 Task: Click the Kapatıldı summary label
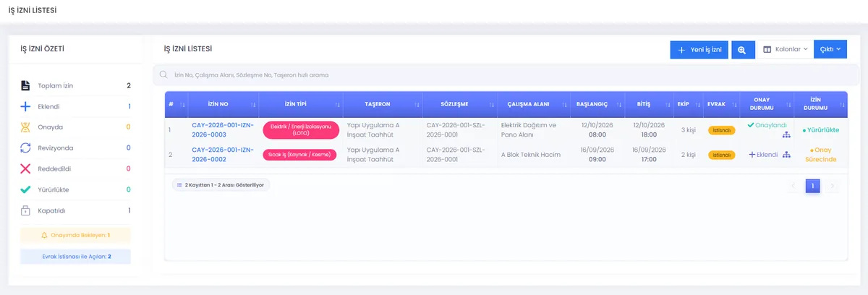tap(53, 210)
